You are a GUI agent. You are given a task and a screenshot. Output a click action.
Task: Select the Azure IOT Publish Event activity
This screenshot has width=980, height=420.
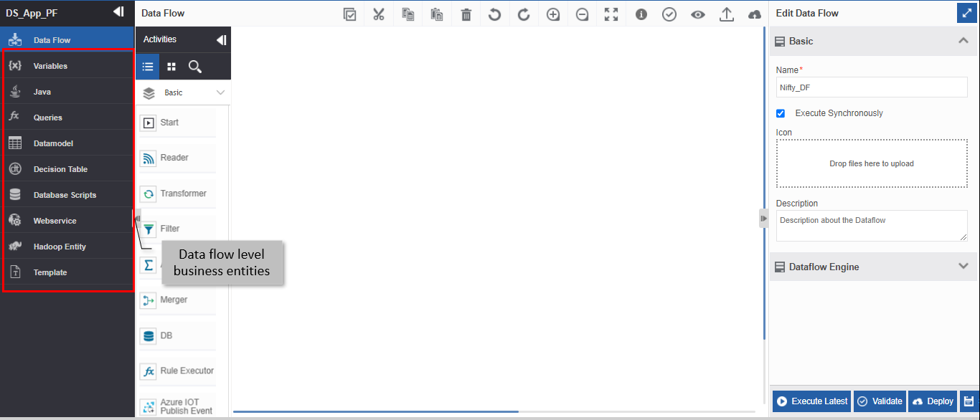pyautogui.click(x=177, y=406)
